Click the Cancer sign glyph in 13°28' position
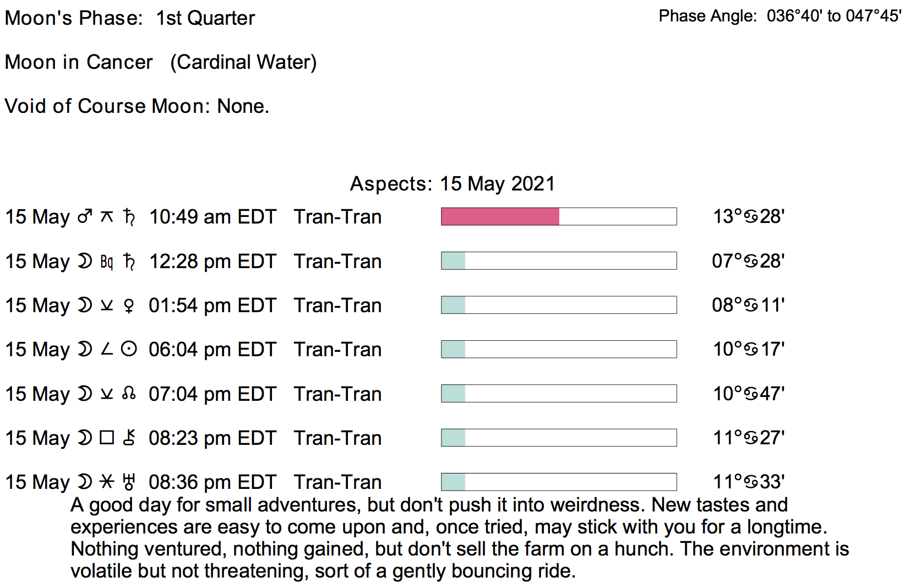The width and height of the screenshot is (905, 588). (x=751, y=217)
